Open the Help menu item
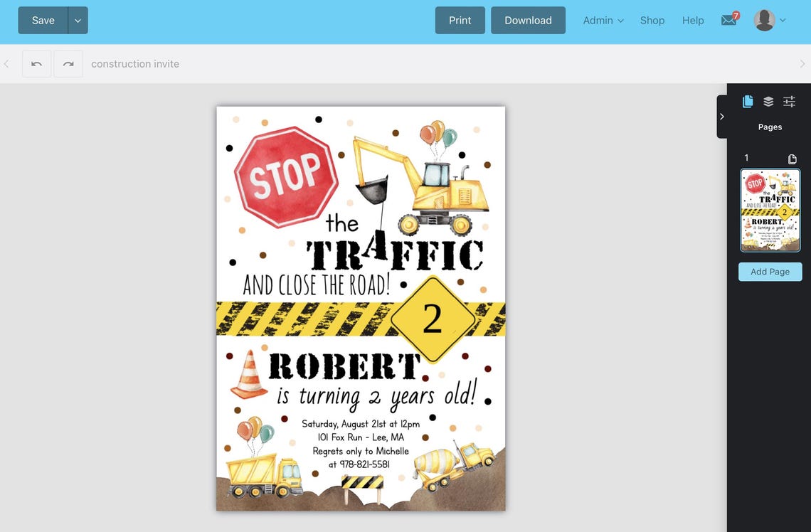Viewport: 811px width, 532px height. coord(692,20)
